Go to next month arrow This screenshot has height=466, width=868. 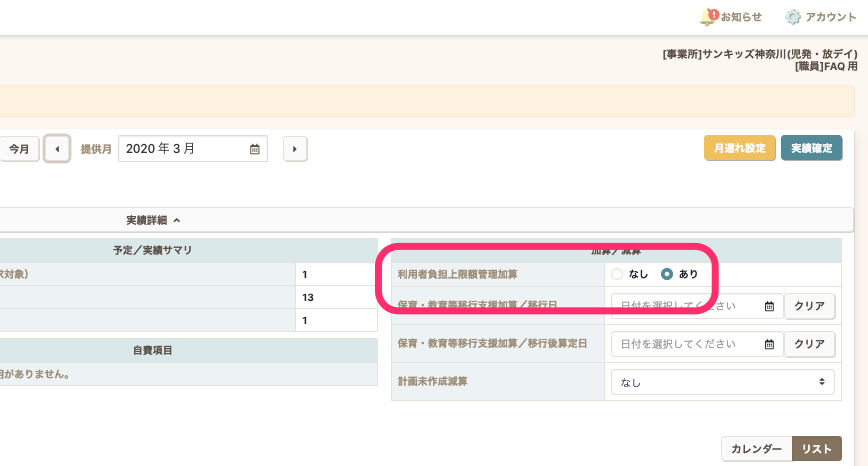(x=295, y=149)
